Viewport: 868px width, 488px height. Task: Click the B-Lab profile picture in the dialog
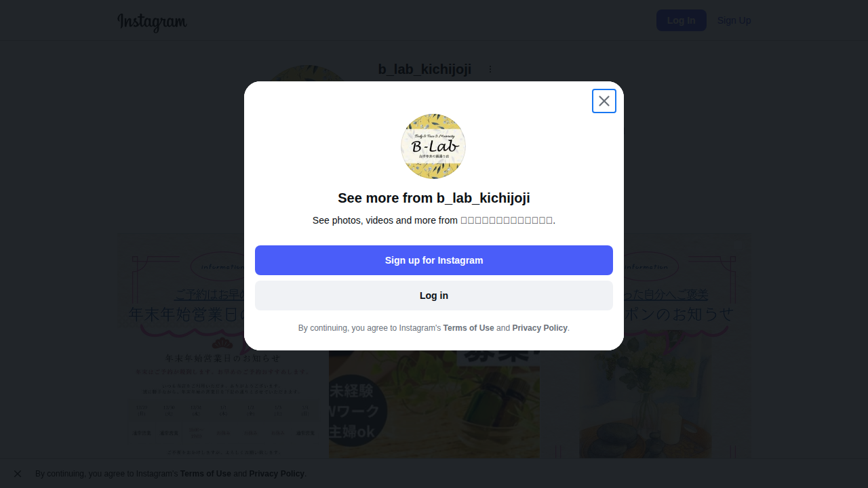pos(433,146)
